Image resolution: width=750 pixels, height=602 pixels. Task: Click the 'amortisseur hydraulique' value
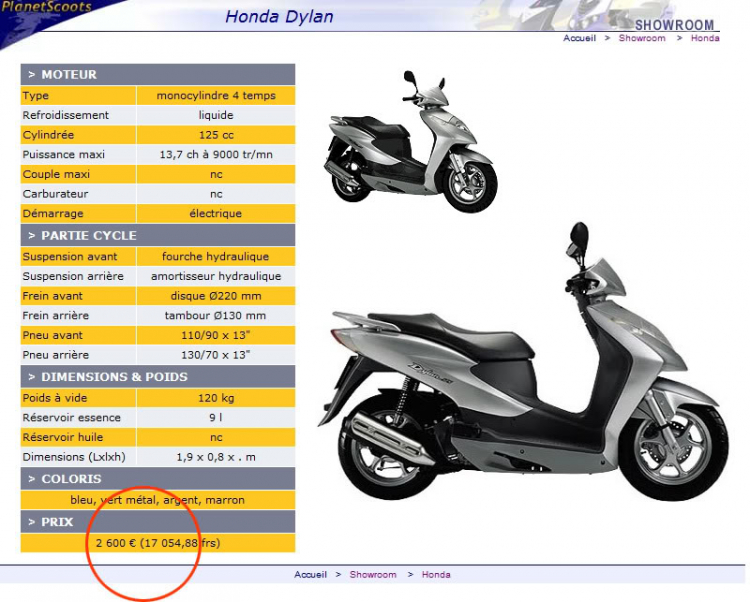[x=216, y=276]
